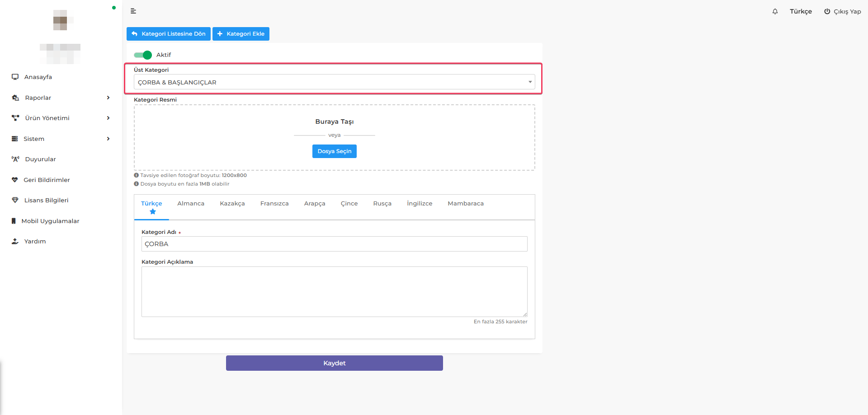Screen dimensions: 868x415
Task: Click the 'En fazla 255 karakter' text
Action: click(500, 322)
